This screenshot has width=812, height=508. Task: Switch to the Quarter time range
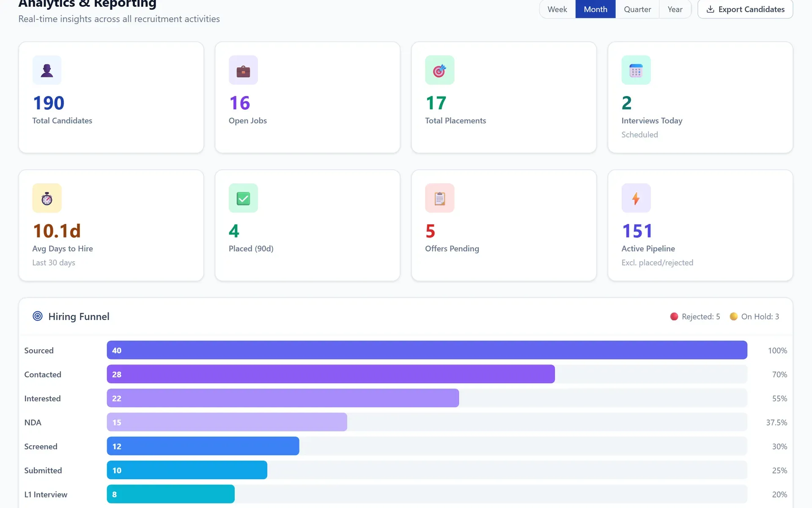637,9
